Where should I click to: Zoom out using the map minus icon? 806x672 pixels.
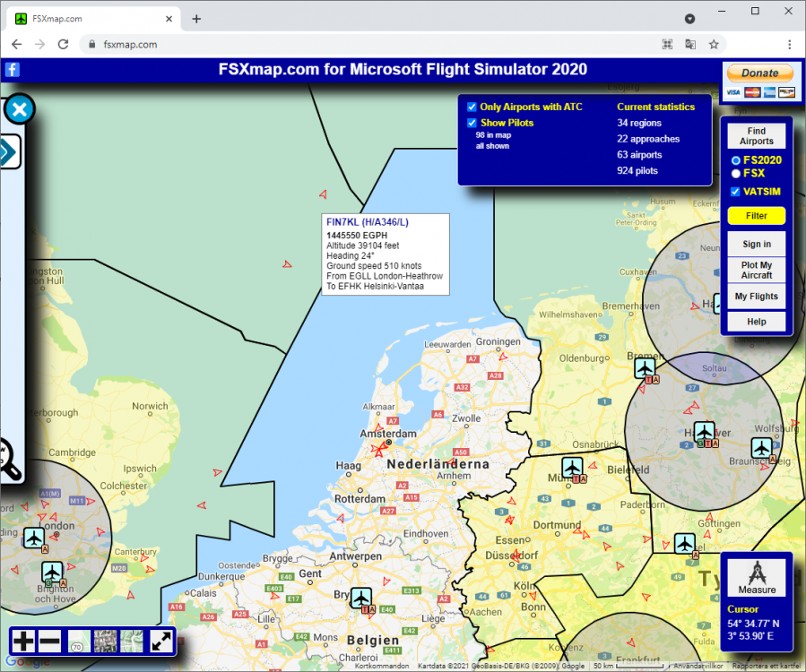click(49, 640)
